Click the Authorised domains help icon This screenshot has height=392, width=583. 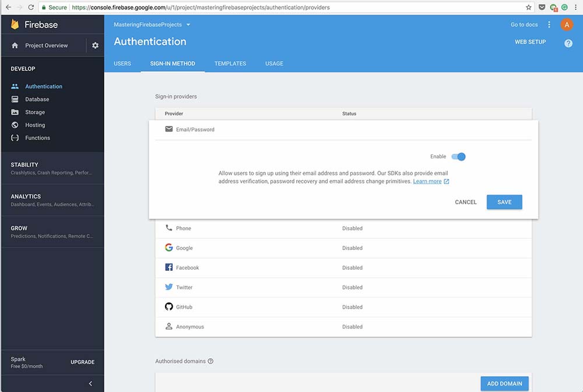[210, 361]
